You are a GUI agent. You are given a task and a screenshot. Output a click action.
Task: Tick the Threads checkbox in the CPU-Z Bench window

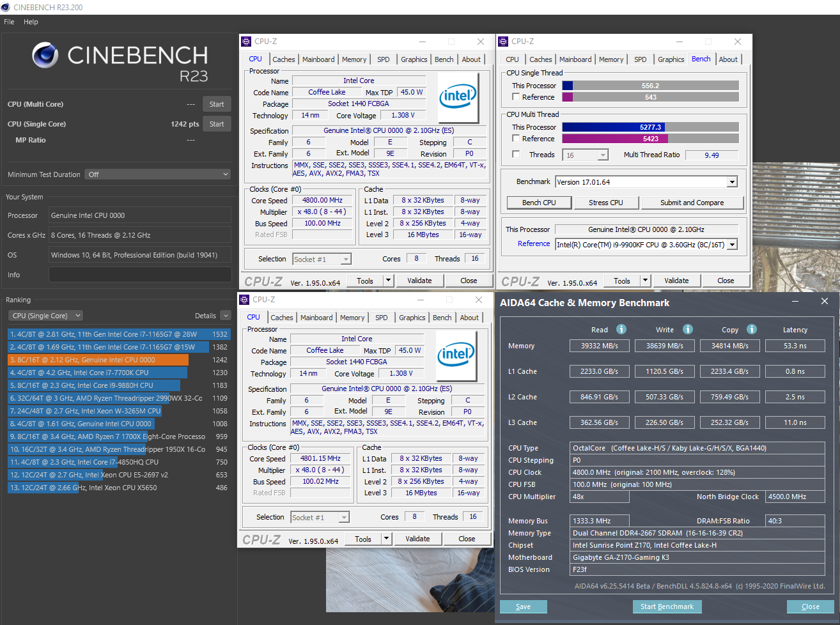click(516, 155)
